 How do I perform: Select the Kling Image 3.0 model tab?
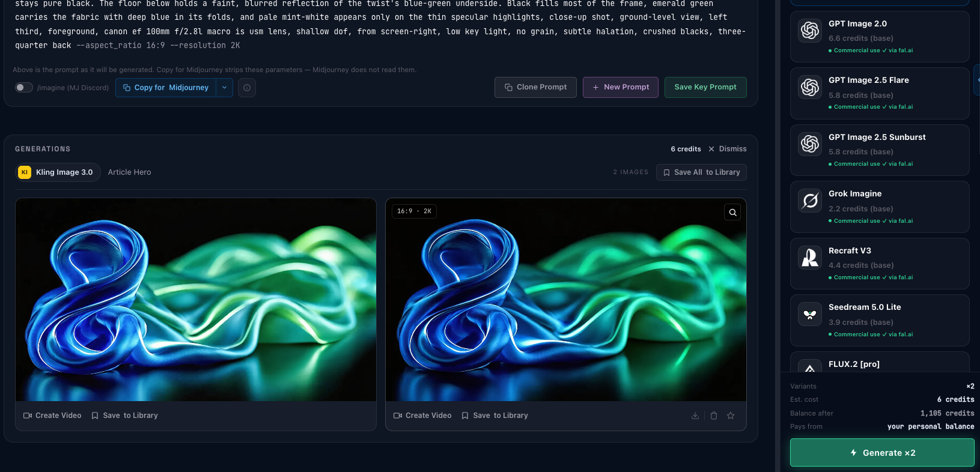(x=58, y=172)
